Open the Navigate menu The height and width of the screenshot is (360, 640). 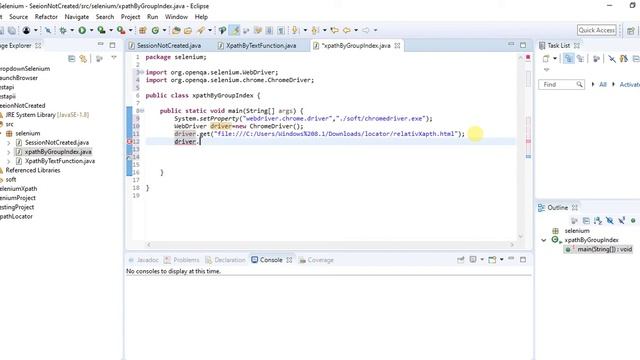click(77, 17)
